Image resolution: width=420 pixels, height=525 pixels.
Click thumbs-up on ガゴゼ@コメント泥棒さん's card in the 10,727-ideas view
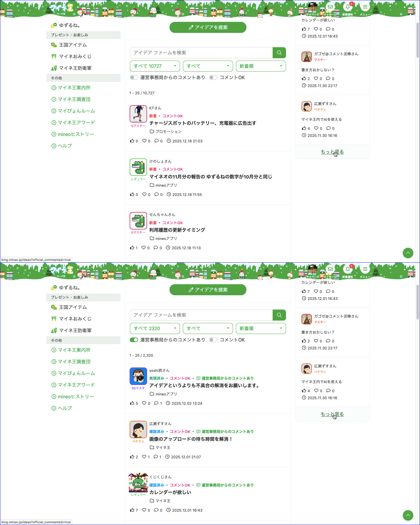click(x=304, y=79)
